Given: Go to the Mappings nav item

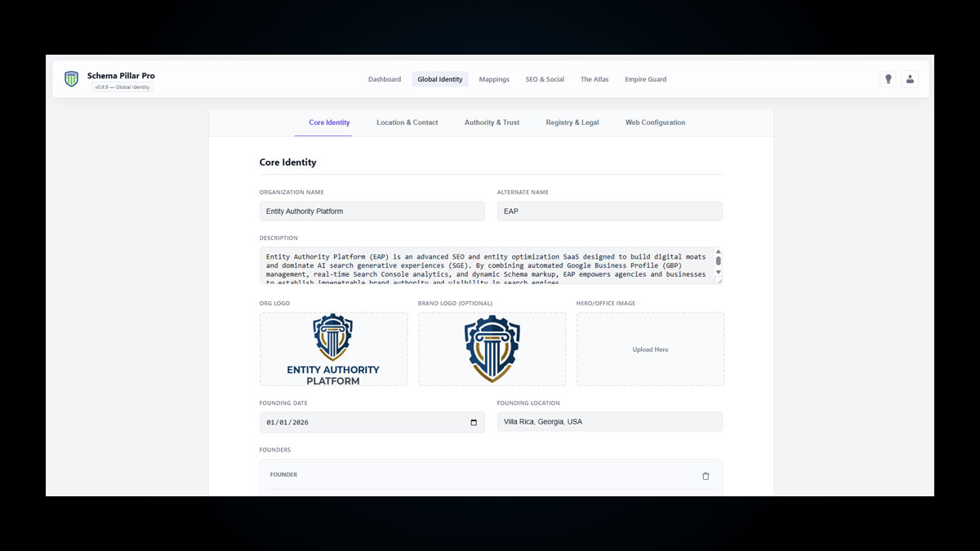Looking at the screenshot, I should 494,79.
